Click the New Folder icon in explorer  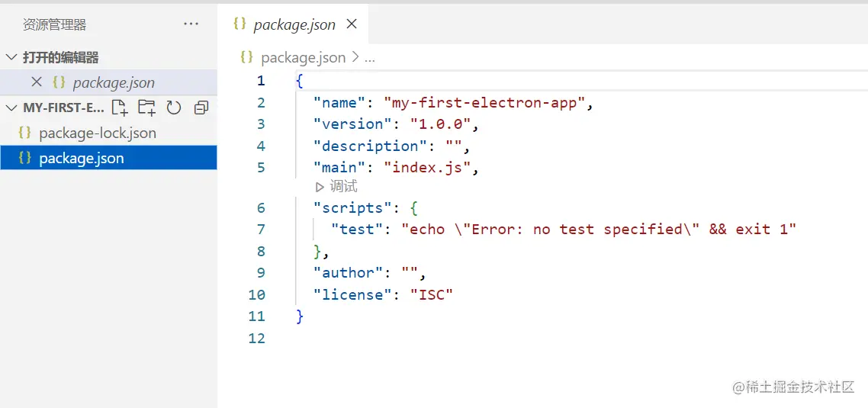pyautogui.click(x=146, y=108)
